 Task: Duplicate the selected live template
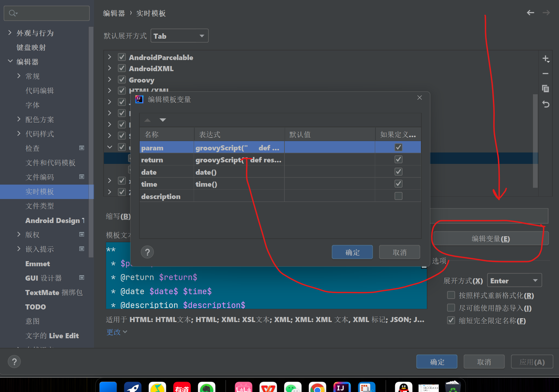545,89
